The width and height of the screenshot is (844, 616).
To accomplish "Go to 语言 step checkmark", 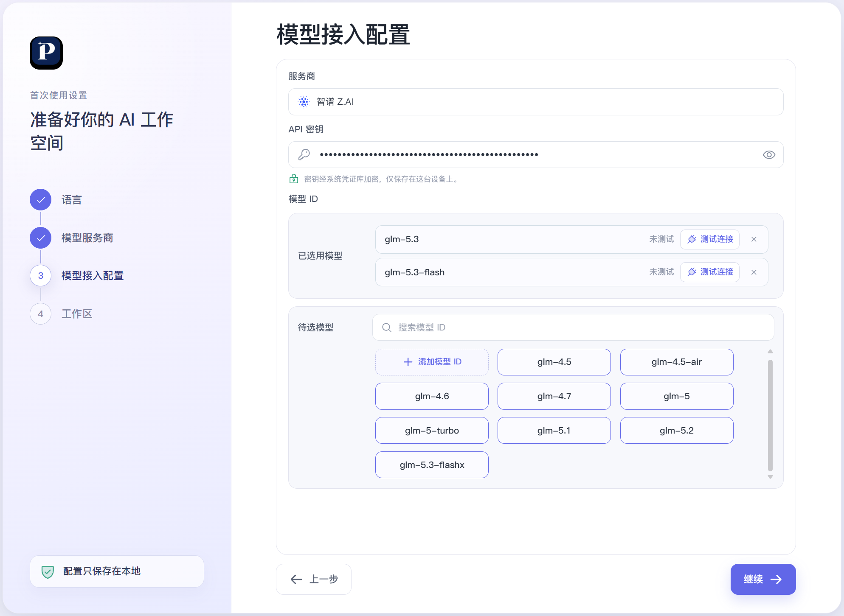I will tap(41, 200).
